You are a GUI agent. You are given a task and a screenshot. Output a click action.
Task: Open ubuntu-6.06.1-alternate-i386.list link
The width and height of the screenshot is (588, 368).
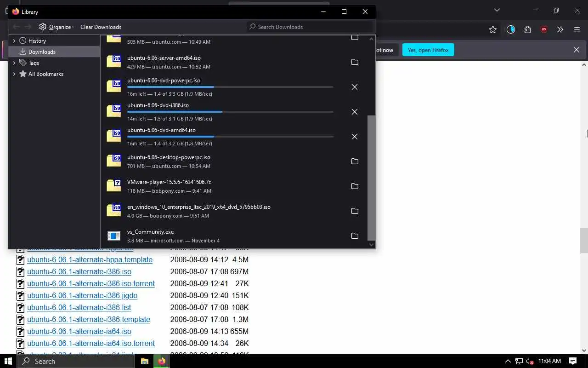click(x=79, y=307)
